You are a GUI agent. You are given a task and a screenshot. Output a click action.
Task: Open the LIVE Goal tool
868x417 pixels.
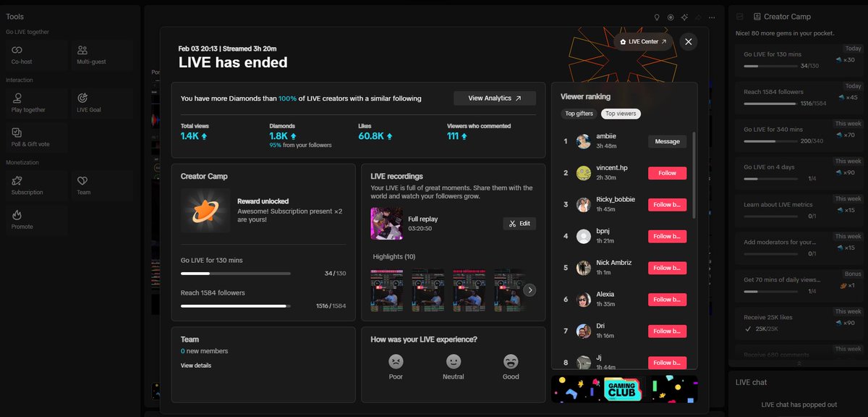point(101,102)
